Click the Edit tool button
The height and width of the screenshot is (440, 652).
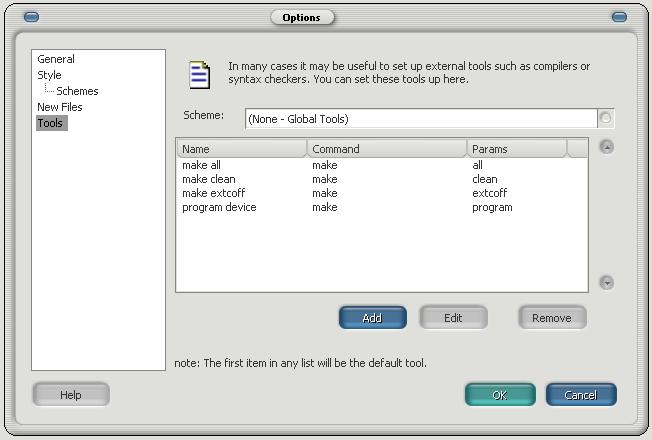[453, 318]
